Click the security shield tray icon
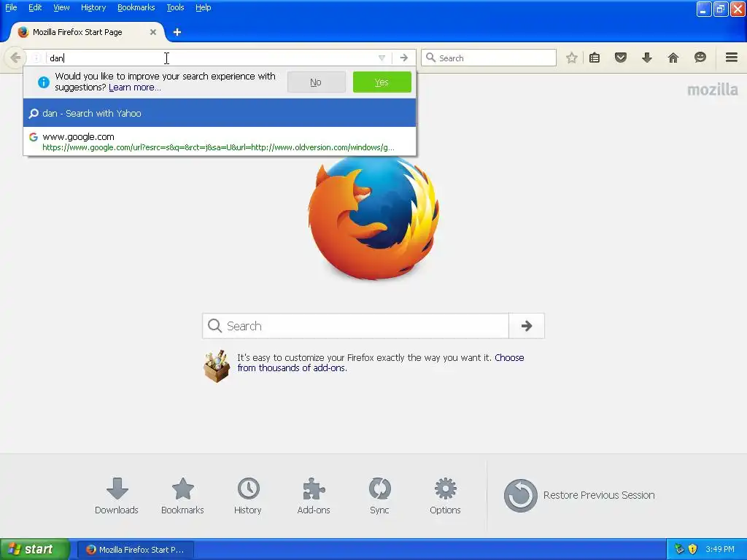Screen dimensions: 747x560 (693, 549)
